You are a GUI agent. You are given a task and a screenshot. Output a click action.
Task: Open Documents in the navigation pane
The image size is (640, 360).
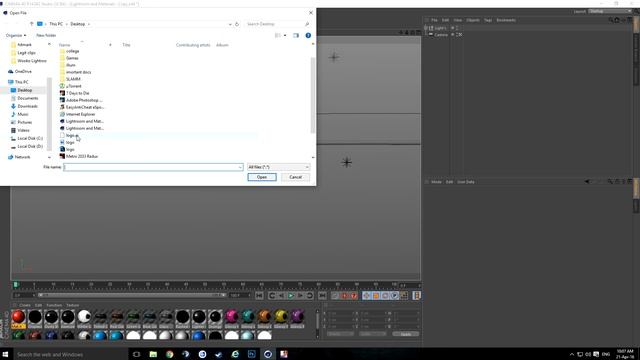point(27,98)
